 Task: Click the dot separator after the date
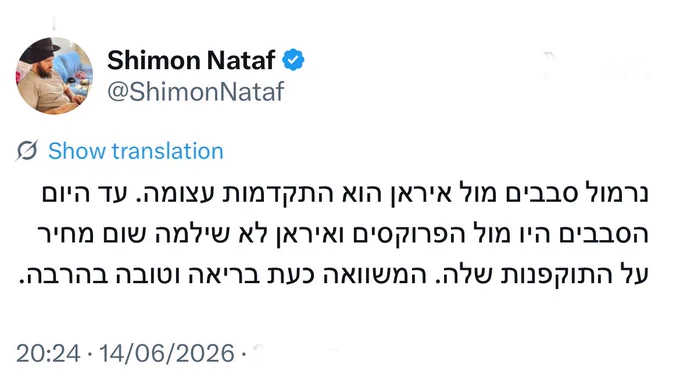tap(244, 354)
